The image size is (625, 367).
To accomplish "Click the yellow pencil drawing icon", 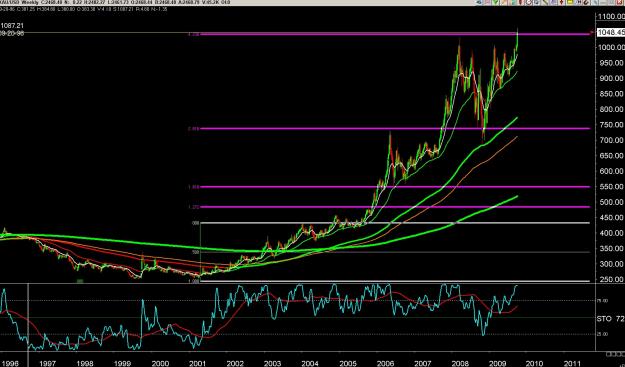I will (504, 2).
